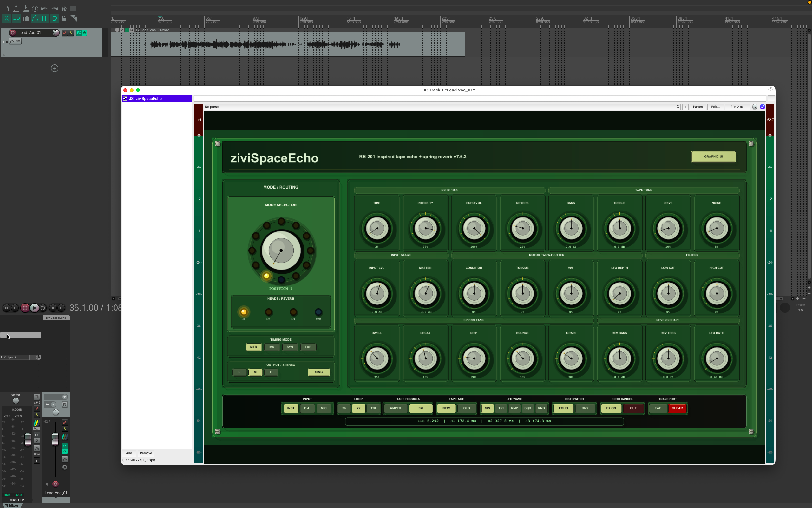Viewport: 812px width, 508px height.
Task: Toggle the plugin bypass checkbox beside wet knob
Action: point(762,107)
